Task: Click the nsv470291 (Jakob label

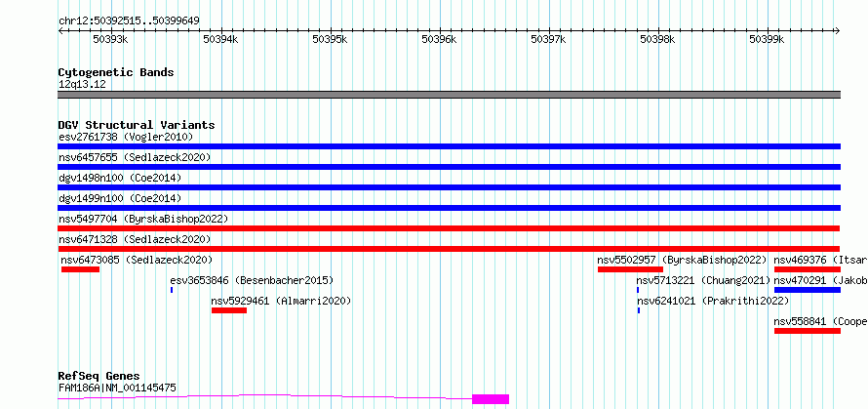Action: click(x=820, y=280)
